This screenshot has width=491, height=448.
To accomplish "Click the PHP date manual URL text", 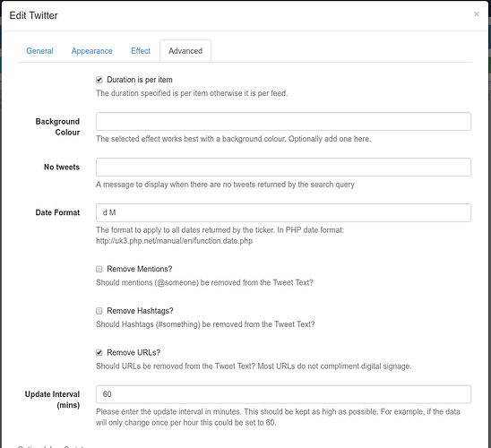I will coord(174,241).
